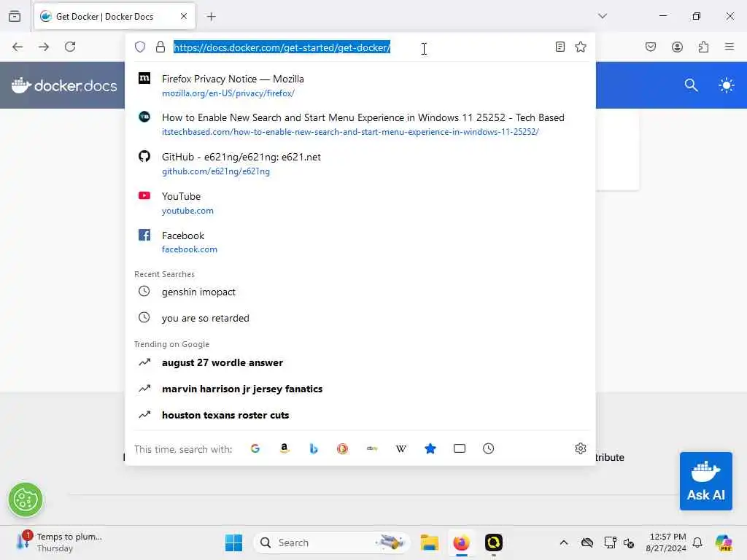Open cookie preferences green icon

[x=26, y=499]
